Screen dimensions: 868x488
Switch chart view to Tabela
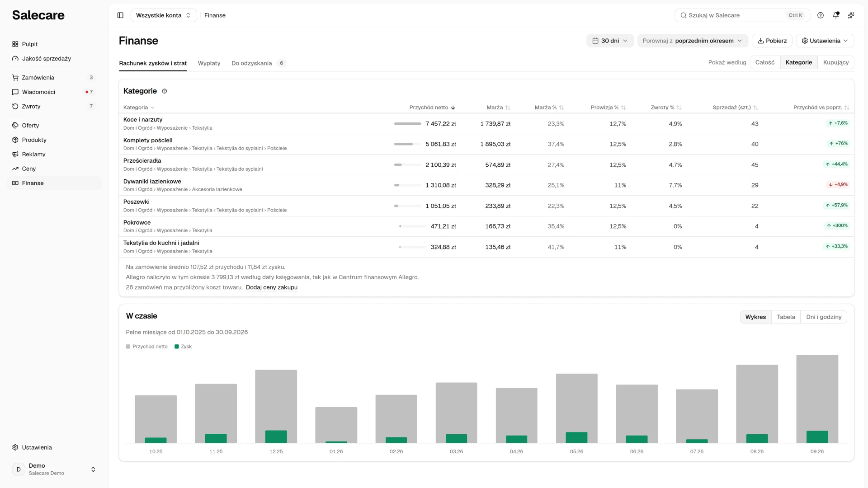pos(786,317)
